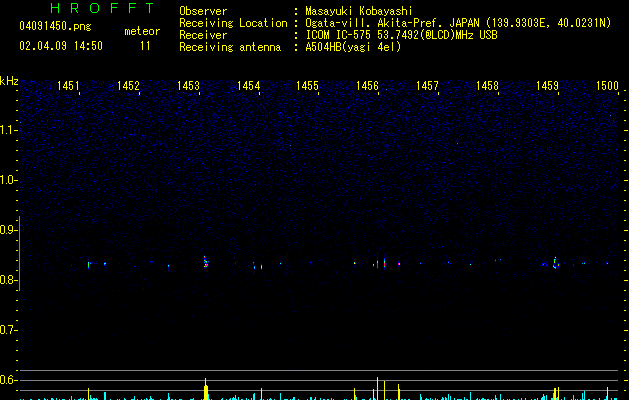The width and height of the screenshot is (629, 400).
Task: Click time marker 1457
Action: [x=427, y=86]
